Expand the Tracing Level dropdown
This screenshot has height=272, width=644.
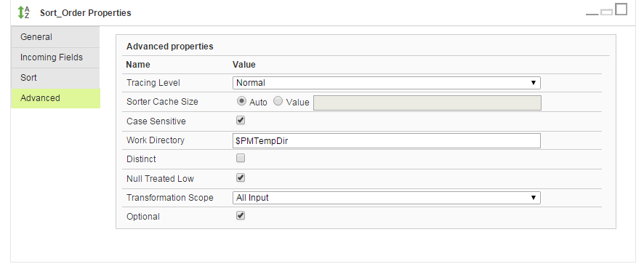[x=387, y=83]
